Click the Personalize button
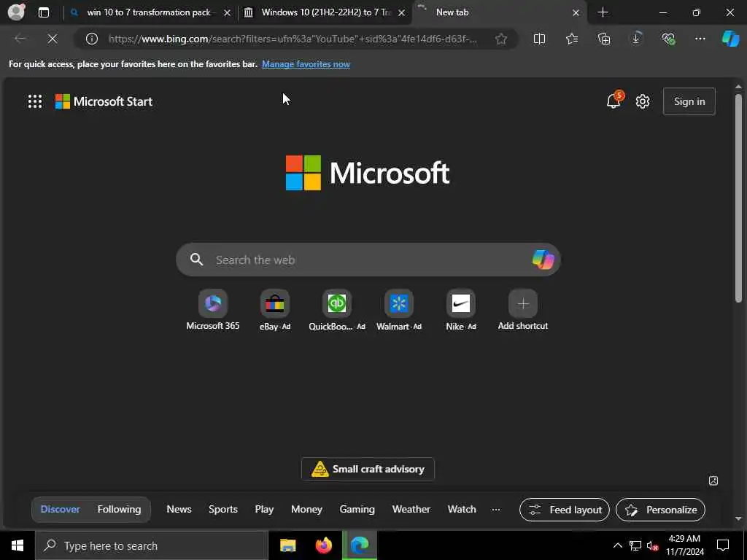Viewport: 747px width, 560px height. (660, 510)
